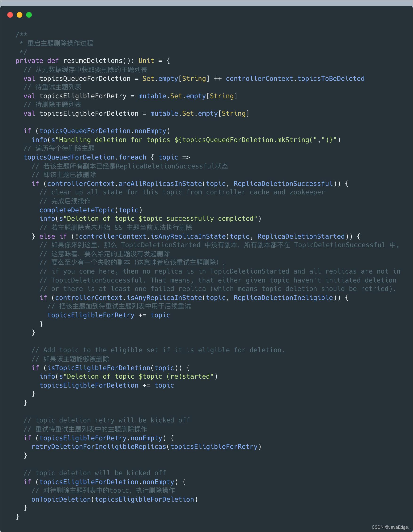Click the method name resumeDeletions
The image size is (413, 532).
[x=93, y=61]
